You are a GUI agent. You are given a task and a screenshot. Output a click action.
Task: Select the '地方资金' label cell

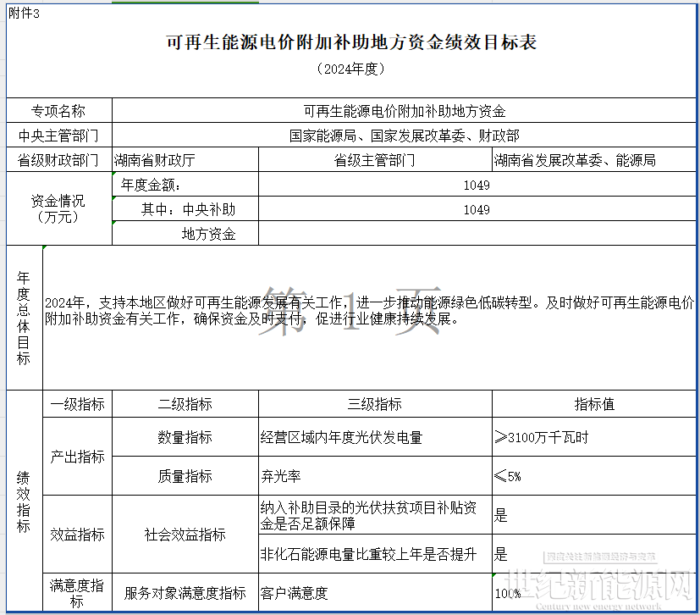(185, 233)
